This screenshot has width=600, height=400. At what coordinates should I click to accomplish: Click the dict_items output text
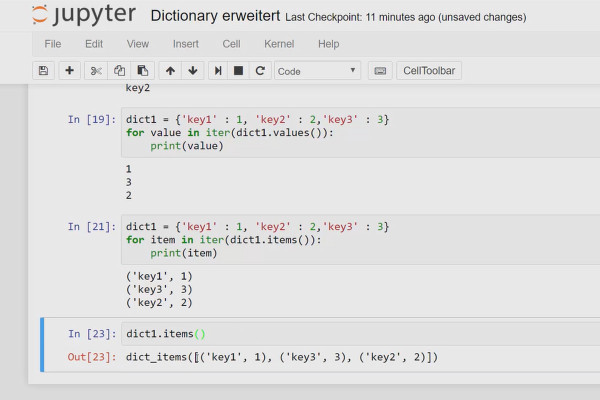(282, 357)
